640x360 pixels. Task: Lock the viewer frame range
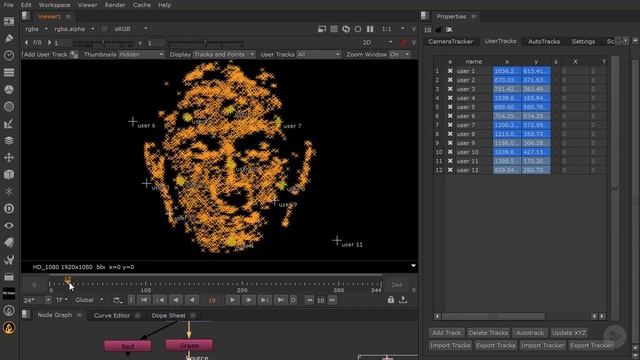(x=391, y=300)
